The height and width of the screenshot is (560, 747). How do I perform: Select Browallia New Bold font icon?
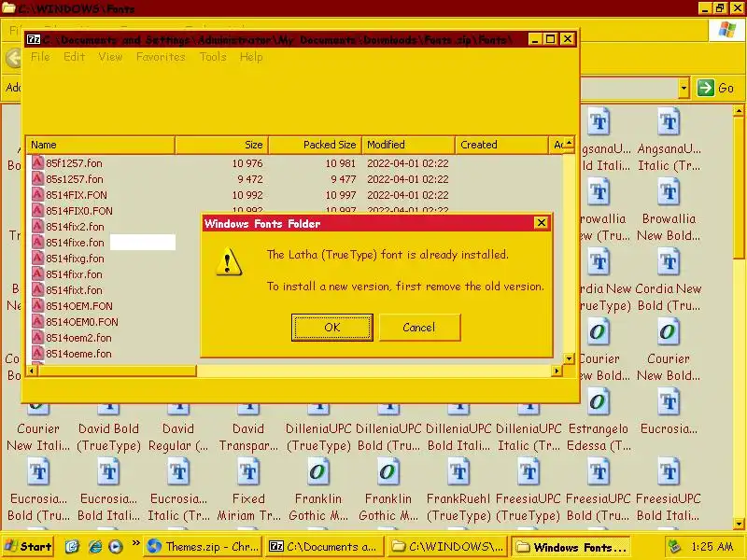tap(669, 192)
